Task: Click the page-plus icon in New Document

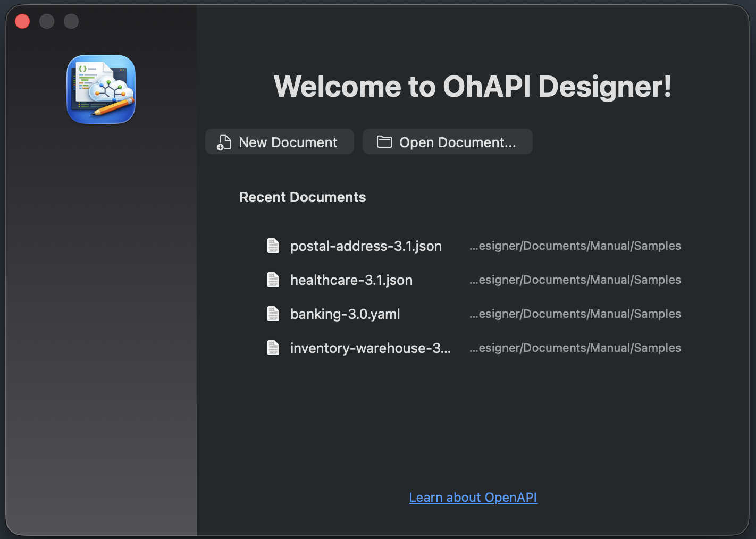Action: pyautogui.click(x=224, y=142)
